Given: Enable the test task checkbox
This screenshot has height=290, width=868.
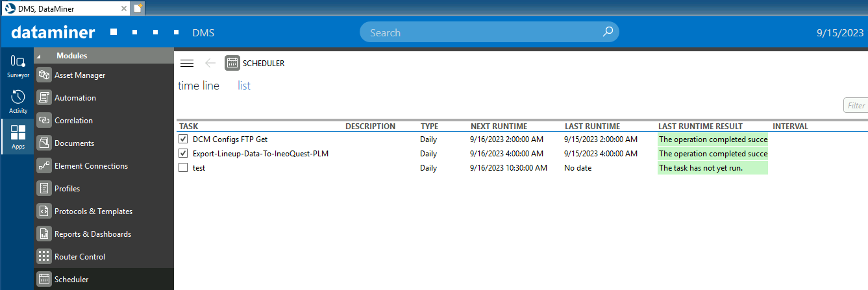Looking at the screenshot, I should [x=183, y=168].
